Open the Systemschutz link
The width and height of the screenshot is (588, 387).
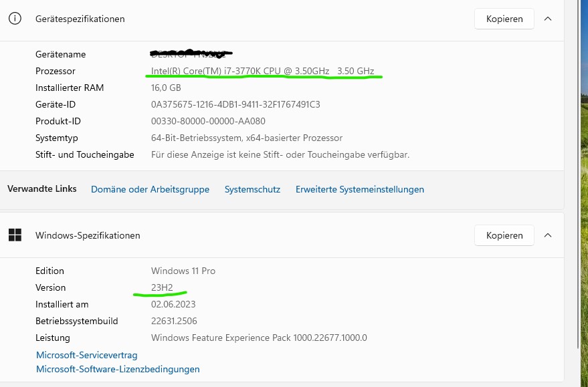pos(252,189)
